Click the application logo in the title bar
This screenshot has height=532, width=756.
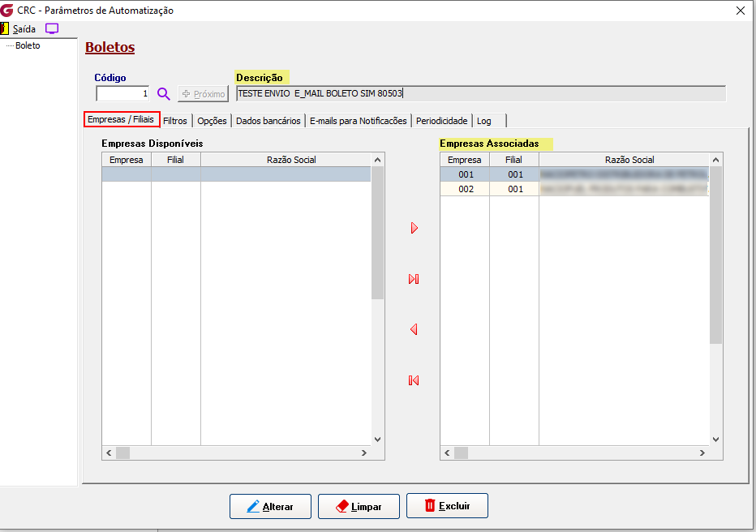point(6,10)
